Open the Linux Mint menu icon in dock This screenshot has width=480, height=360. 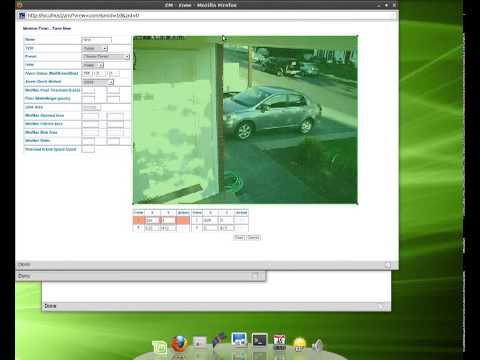[x=159, y=347]
